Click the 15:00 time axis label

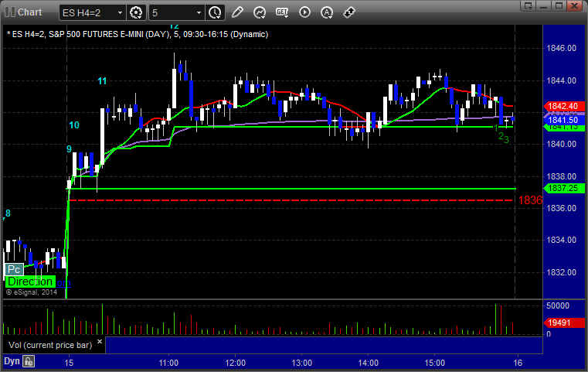click(x=434, y=363)
